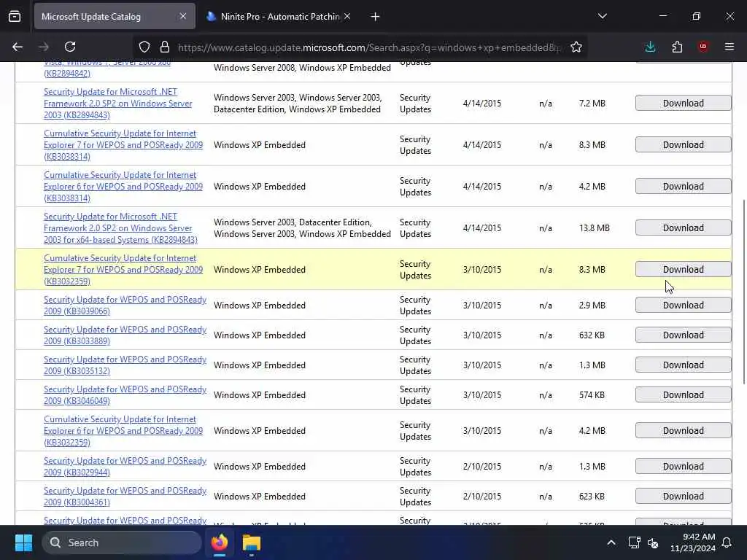Open IE6 cumulative update KB3032359 link
Screen dimensions: 747x560
pyautogui.click(x=123, y=430)
